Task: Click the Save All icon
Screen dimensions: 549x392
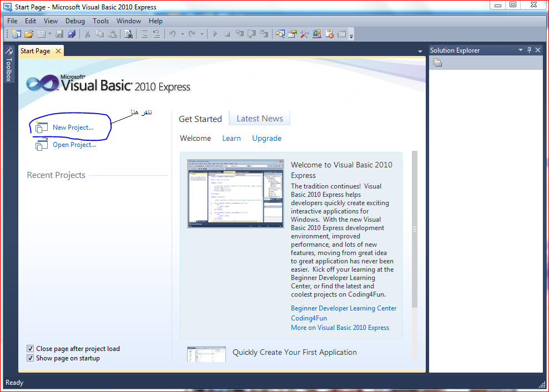Action: (72, 34)
